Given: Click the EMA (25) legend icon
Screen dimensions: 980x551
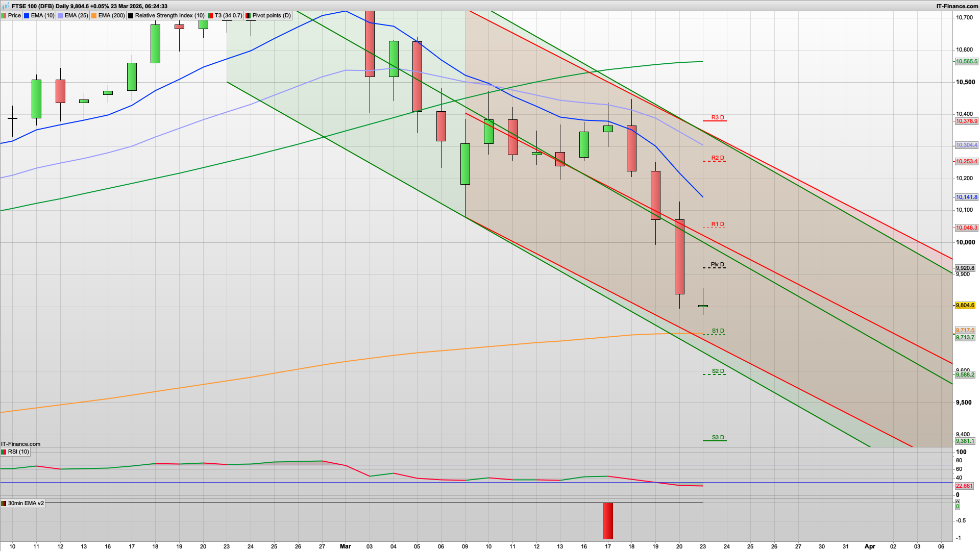Looking at the screenshot, I should 60,15.
